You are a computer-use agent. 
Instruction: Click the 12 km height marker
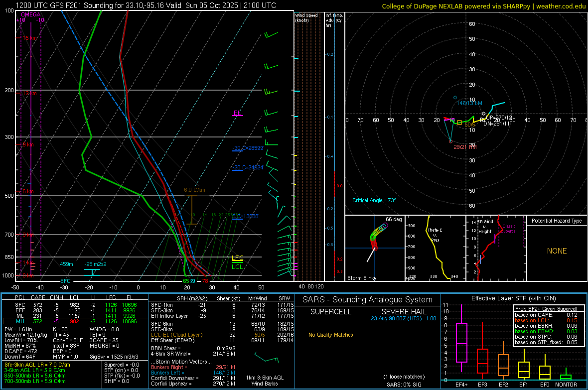click(29, 93)
